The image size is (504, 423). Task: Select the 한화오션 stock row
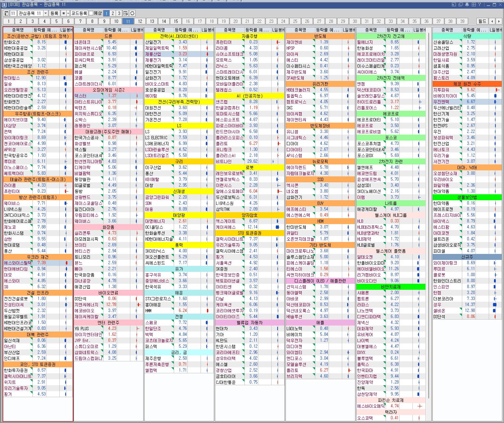(38, 42)
